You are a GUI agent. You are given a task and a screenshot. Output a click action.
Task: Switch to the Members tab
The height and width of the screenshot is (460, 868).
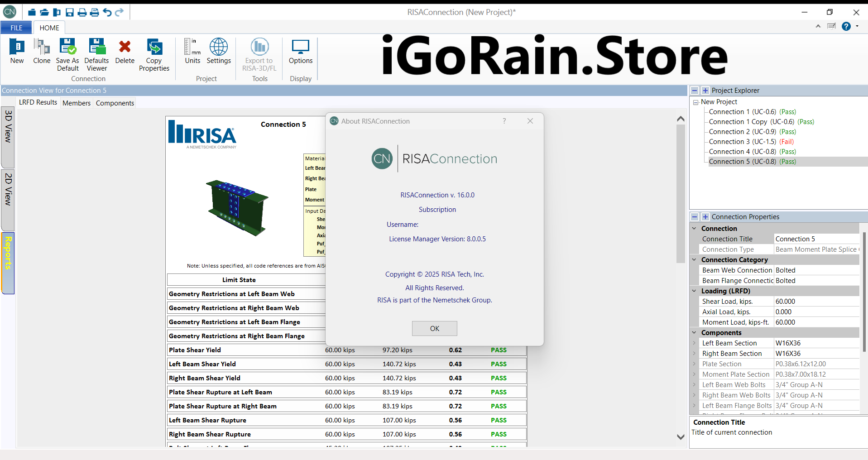(77, 103)
